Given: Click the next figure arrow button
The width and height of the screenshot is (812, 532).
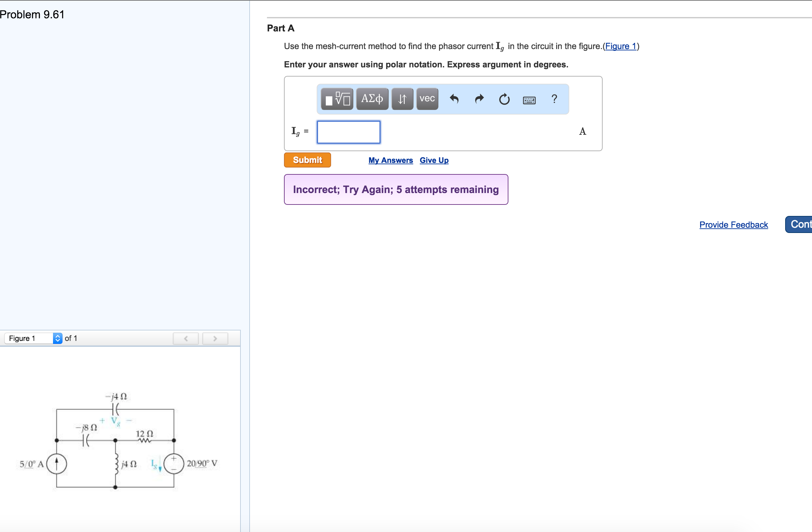Looking at the screenshot, I should pyautogui.click(x=215, y=338).
